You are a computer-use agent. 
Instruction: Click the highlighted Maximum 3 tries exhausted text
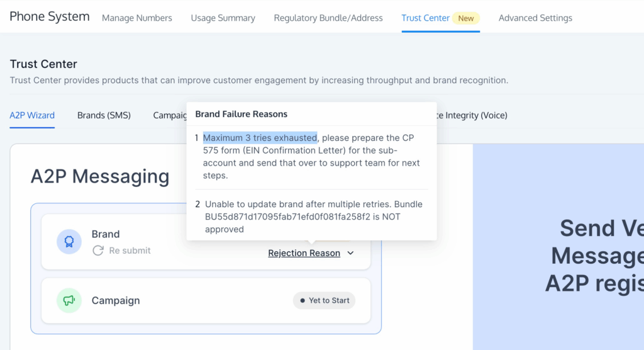(260, 138)
